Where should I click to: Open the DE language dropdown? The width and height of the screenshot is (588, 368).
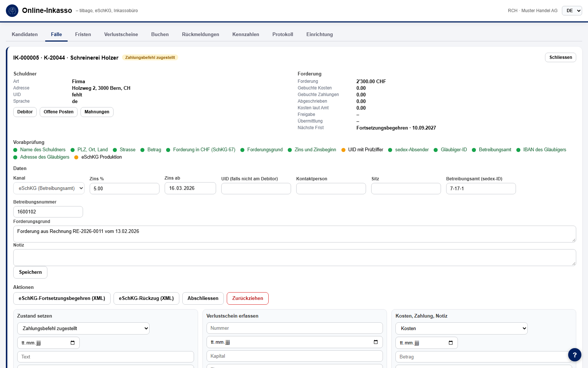pyautogui.click(x=572, y=11)
